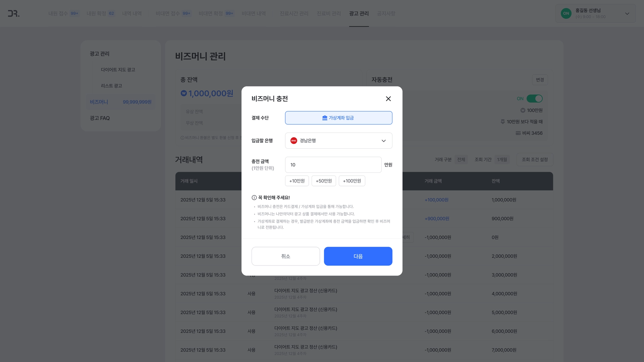The image size is (644, 362).
Task: Click the bank icon in 가상계좌 입금
Action: 325,118
